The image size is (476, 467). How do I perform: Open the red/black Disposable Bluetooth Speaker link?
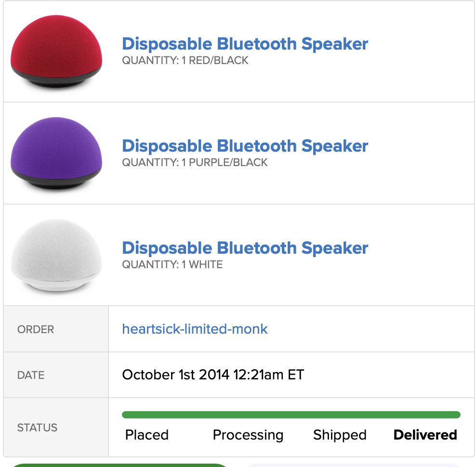(x=245, y=44)
